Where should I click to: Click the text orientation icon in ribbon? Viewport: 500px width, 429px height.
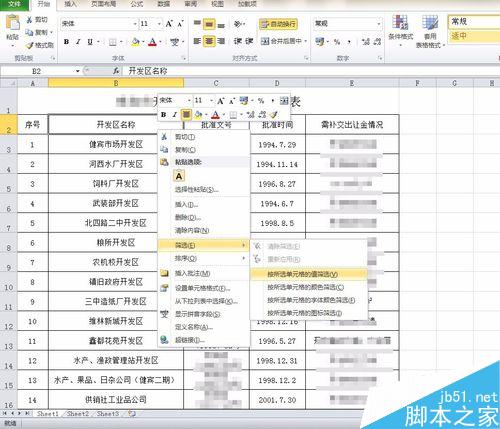[x=238, y=24]
